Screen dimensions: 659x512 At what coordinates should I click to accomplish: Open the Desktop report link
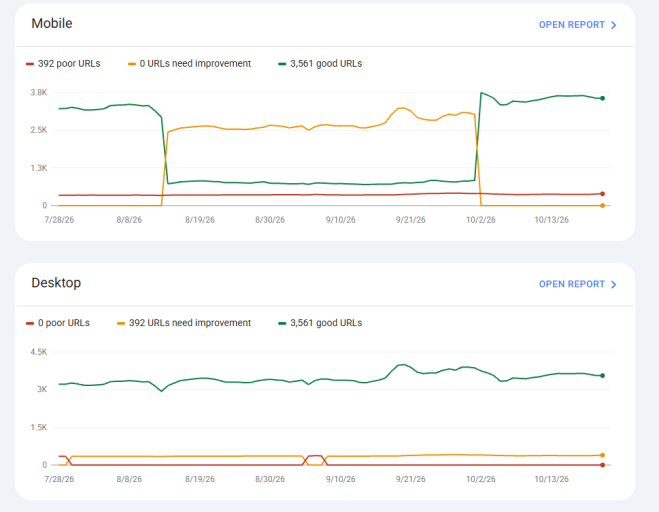coord(577,284)
